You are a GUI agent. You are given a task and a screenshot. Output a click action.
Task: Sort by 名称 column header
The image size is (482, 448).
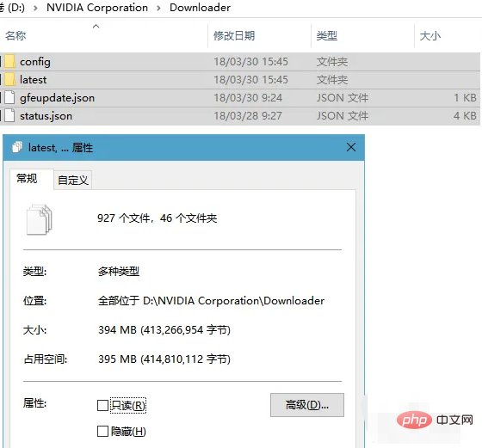15,36
